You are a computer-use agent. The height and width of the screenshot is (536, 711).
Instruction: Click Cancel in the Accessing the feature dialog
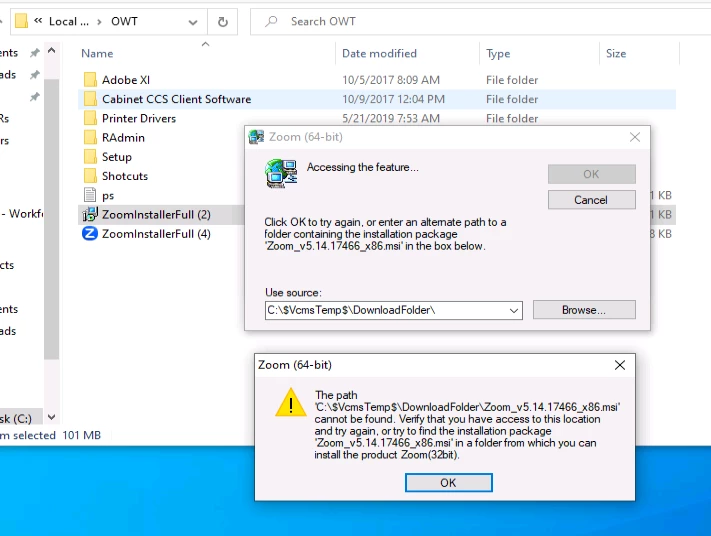(591, 200)
